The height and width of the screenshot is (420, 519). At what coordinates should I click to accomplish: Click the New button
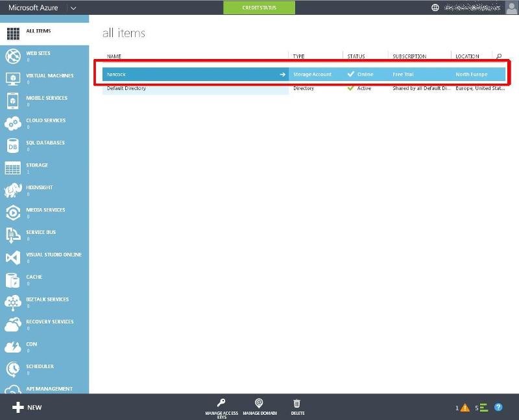[27, 408]
